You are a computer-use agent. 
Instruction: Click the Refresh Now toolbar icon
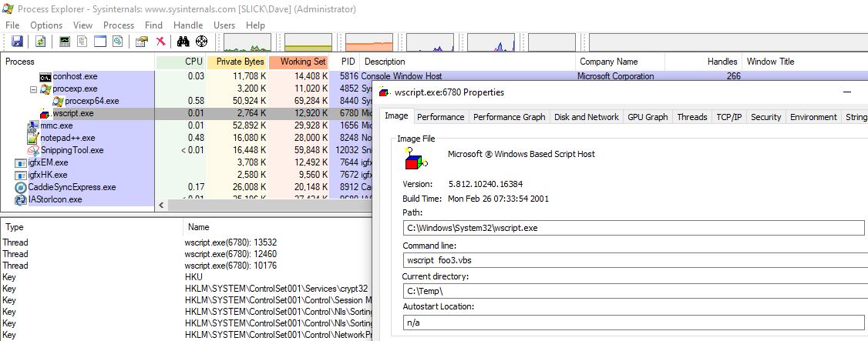[40, 42]
